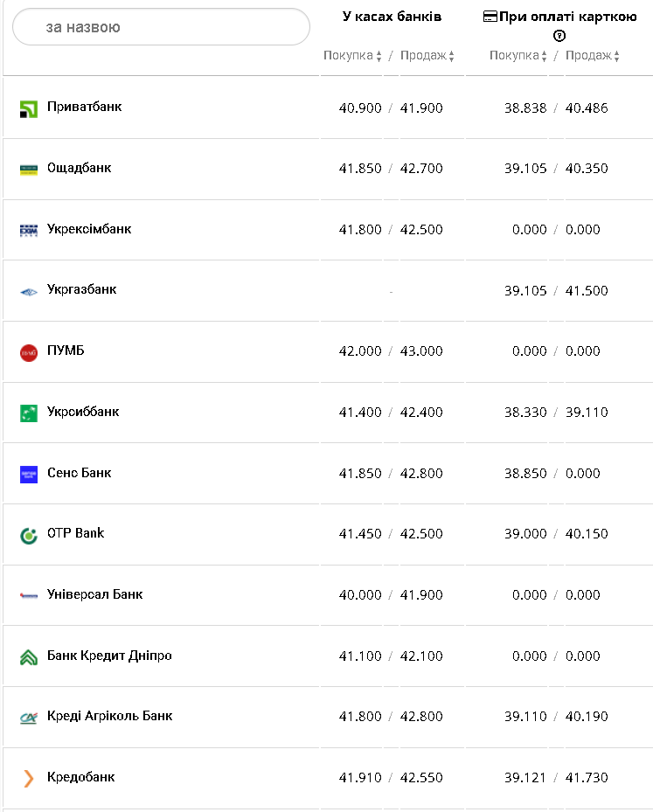The width and height of the screenshot is (653, 812).
Task: Sort by Покупка under У касах банків
Action: 352,56
